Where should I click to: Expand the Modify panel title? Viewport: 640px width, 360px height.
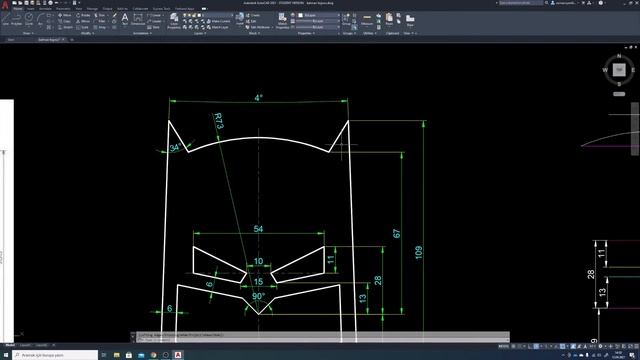87,33
